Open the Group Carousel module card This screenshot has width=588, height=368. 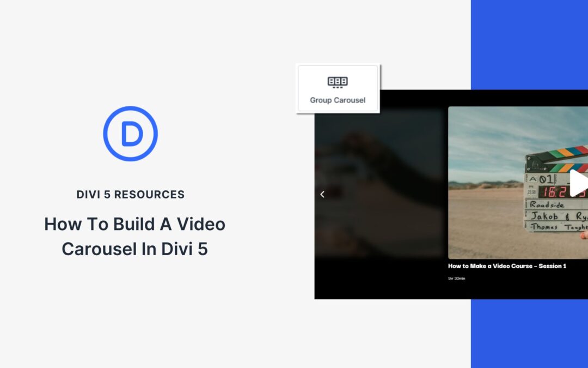338,88
